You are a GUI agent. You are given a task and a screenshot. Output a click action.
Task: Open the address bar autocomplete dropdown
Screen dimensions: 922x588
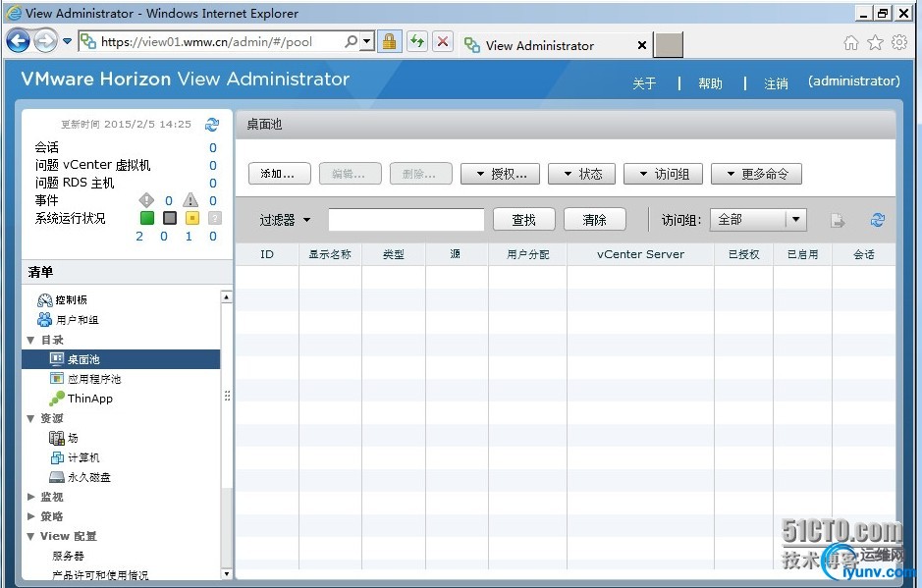367,42
